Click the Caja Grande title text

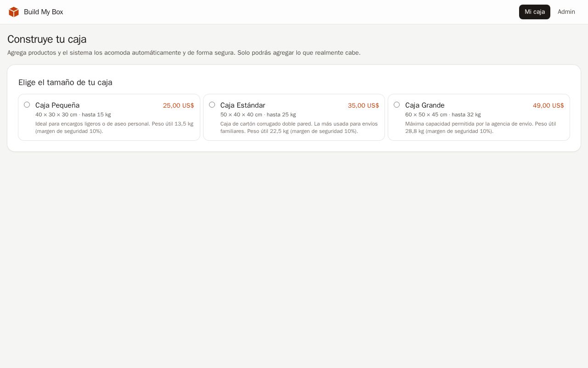click(425, 105)
